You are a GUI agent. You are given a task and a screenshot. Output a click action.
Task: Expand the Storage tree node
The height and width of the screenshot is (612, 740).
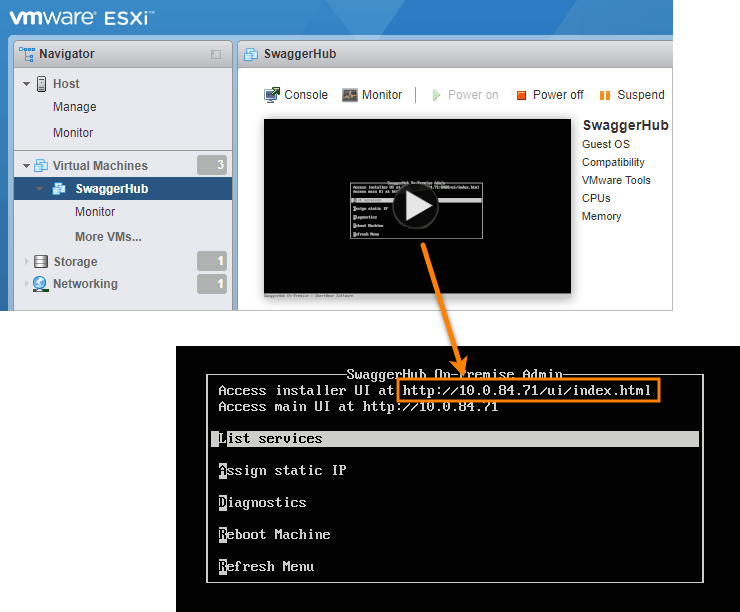point(26,261)
